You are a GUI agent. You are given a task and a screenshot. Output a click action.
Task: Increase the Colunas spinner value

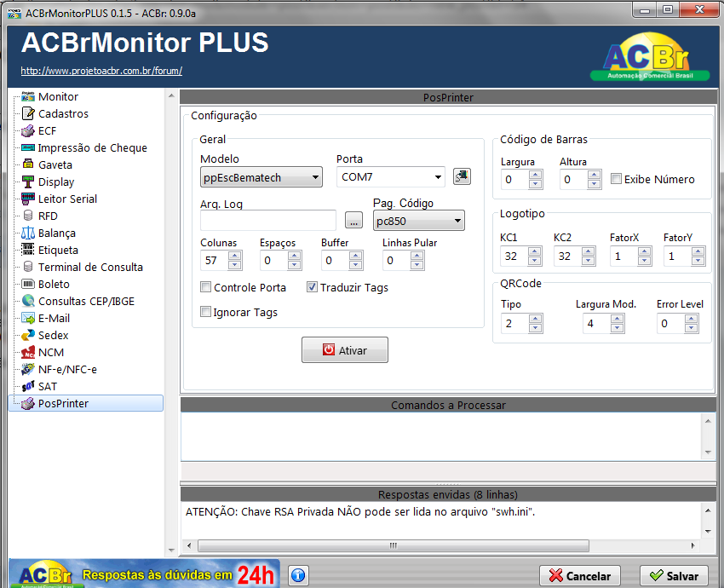click(x=235, y=256)
